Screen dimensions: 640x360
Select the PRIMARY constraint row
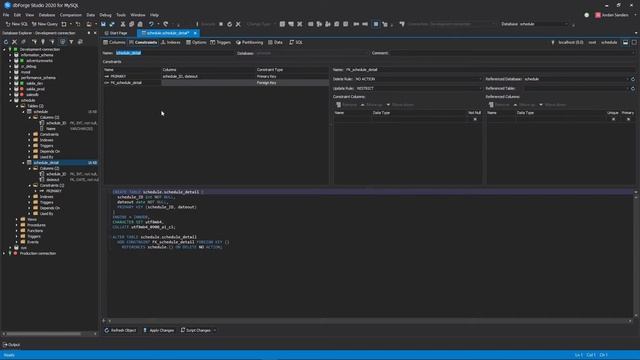(x=216, y=76)
